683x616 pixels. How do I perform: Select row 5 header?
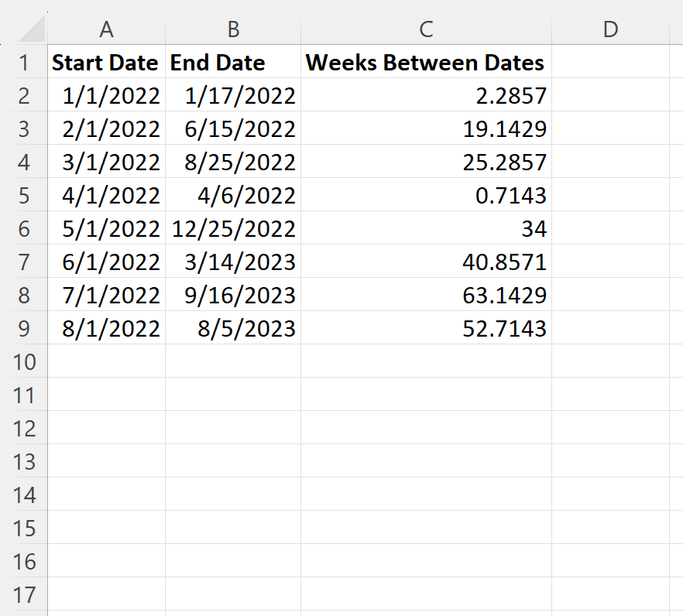click(25, 195)
